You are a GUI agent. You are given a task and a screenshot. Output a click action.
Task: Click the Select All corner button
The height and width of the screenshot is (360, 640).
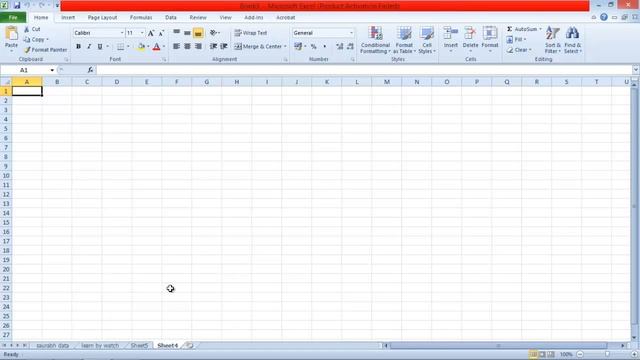6,82
